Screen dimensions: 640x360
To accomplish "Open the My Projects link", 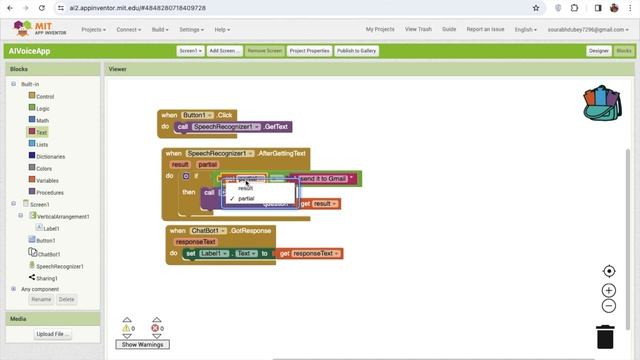I will pos(380,29).
